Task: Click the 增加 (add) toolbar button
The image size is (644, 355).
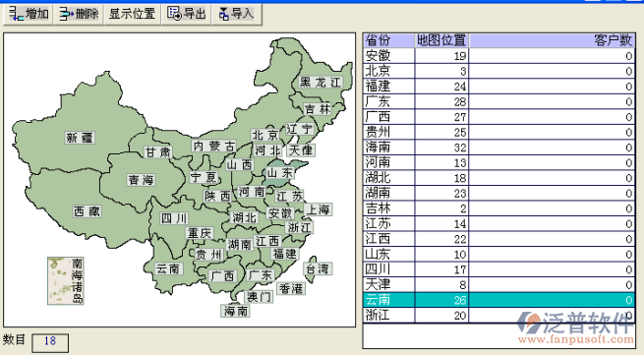Action: point(29,15)
